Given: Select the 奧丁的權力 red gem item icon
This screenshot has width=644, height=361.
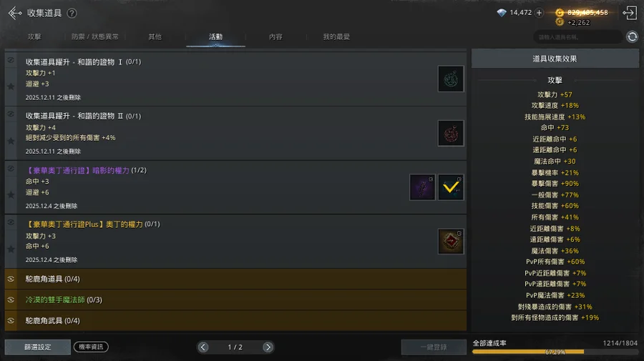Looking at the screenshot, I should click(451, 241).
